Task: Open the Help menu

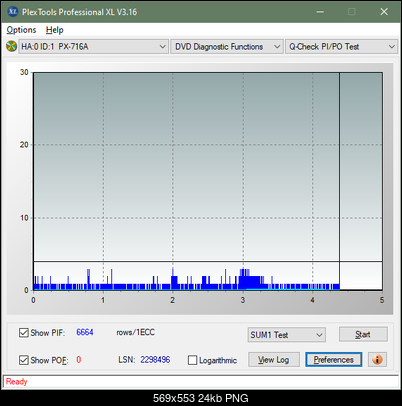Action: click(55, 30)
